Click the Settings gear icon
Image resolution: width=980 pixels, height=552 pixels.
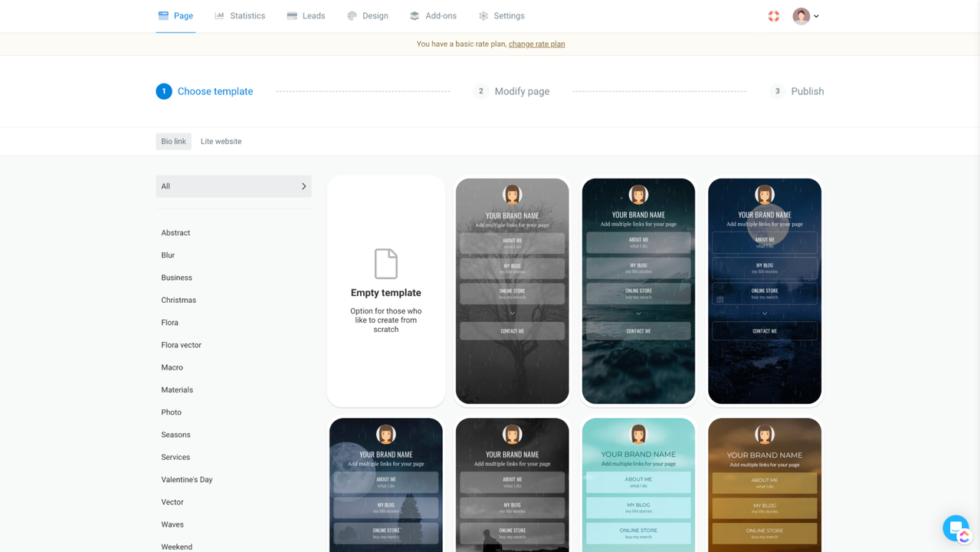[x=483, y=15]
